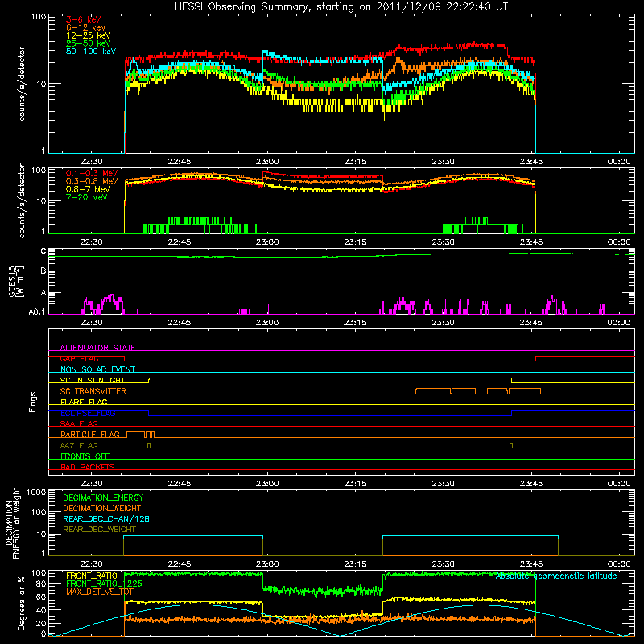This screenshot has height=644, width=644.
Task: Click the ATTENUATOR_STATE flag label
Action: (x=97, y=348)
